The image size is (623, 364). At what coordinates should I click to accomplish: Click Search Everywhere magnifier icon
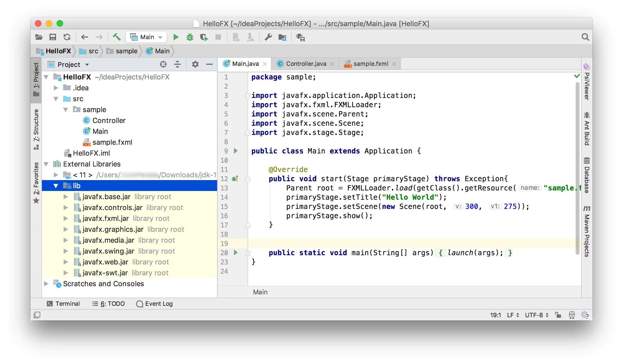(x=585, y=37)
